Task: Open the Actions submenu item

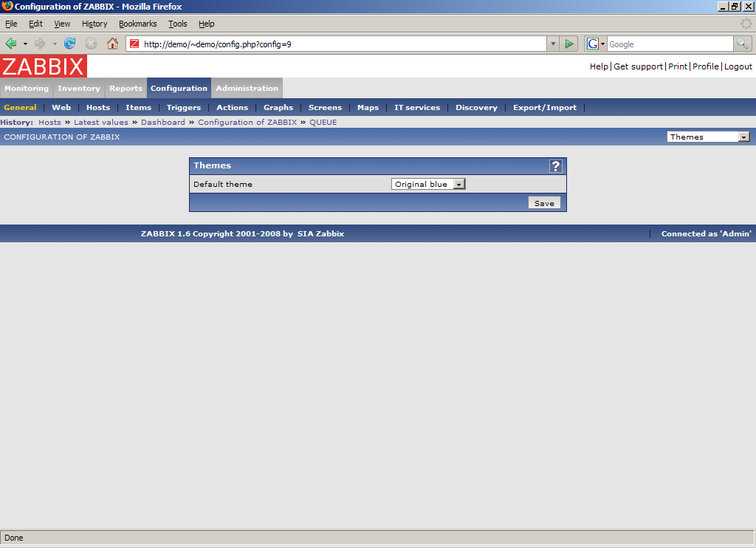Action: pos(233,108)
